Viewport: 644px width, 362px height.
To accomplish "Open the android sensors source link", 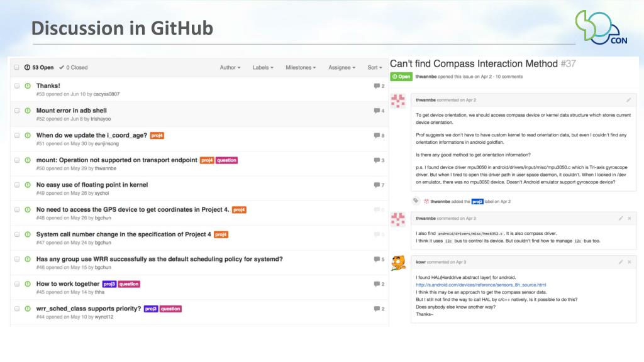I will pos(480,285).
